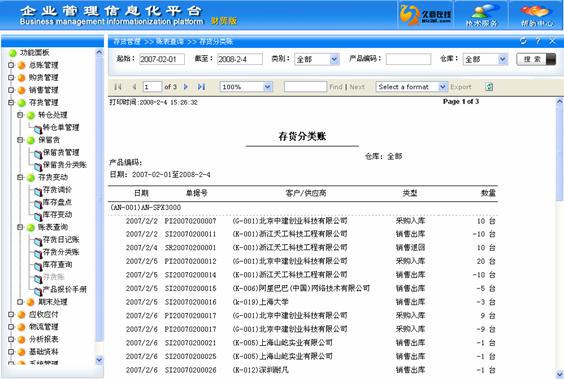
Task: Click the company logo in header
Action: pos(426,15)
